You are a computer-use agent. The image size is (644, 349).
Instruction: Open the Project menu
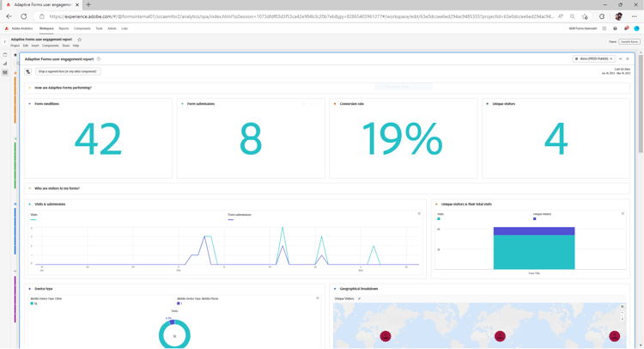click(15, 46)
